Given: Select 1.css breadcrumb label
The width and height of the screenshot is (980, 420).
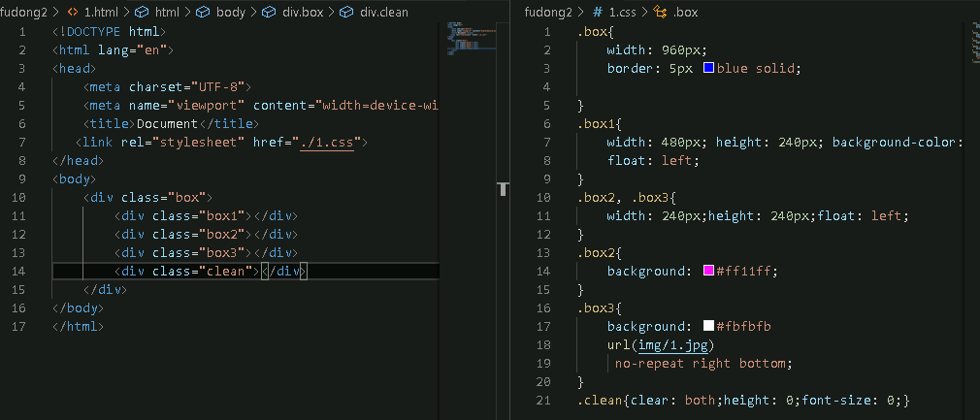Looking at the screenshot, I should (x=622, y=12).
